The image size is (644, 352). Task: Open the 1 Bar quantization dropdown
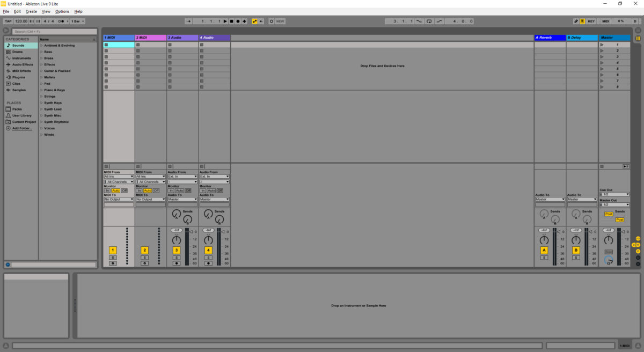78,21
